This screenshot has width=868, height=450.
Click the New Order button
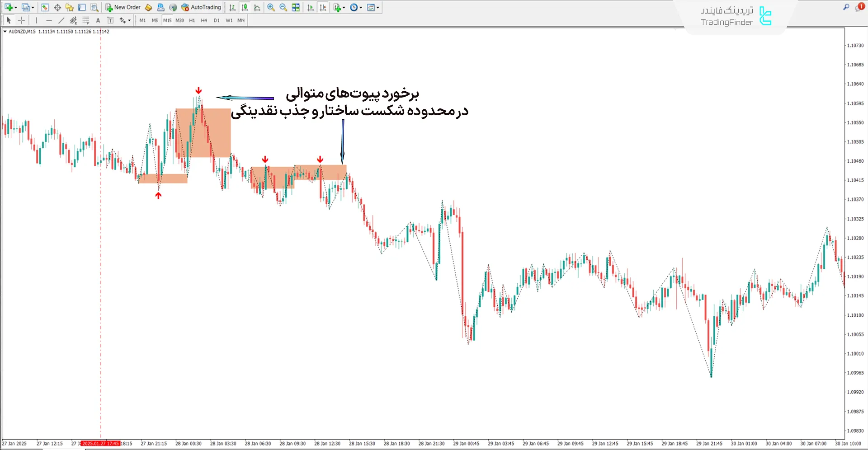(x=123, y=7)
